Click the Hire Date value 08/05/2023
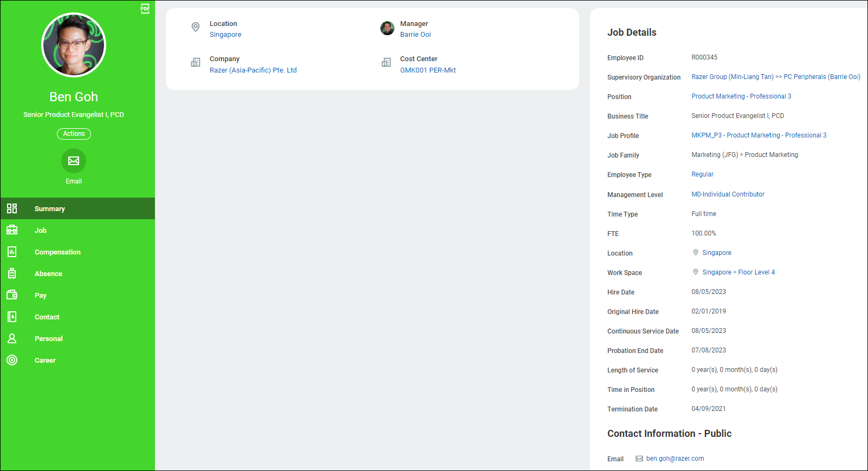The image size is (868, 471). coord(709,292)
